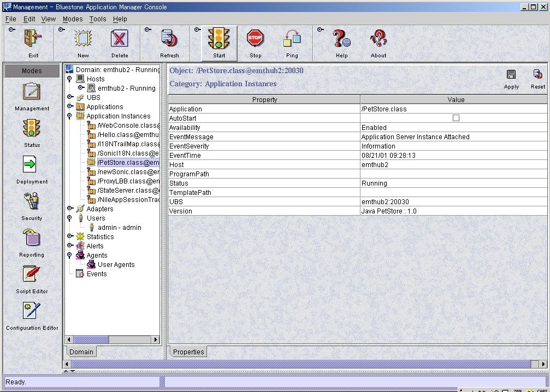Select the Properties tab
Image resolution: width=550 pixels, height=392 pixels.
(x=188, y=352)
